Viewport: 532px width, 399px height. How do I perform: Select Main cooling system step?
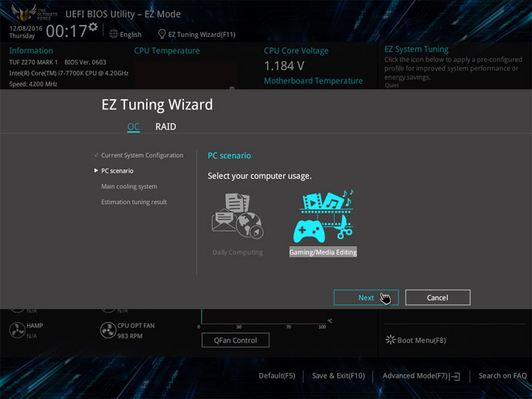[129, 186]
